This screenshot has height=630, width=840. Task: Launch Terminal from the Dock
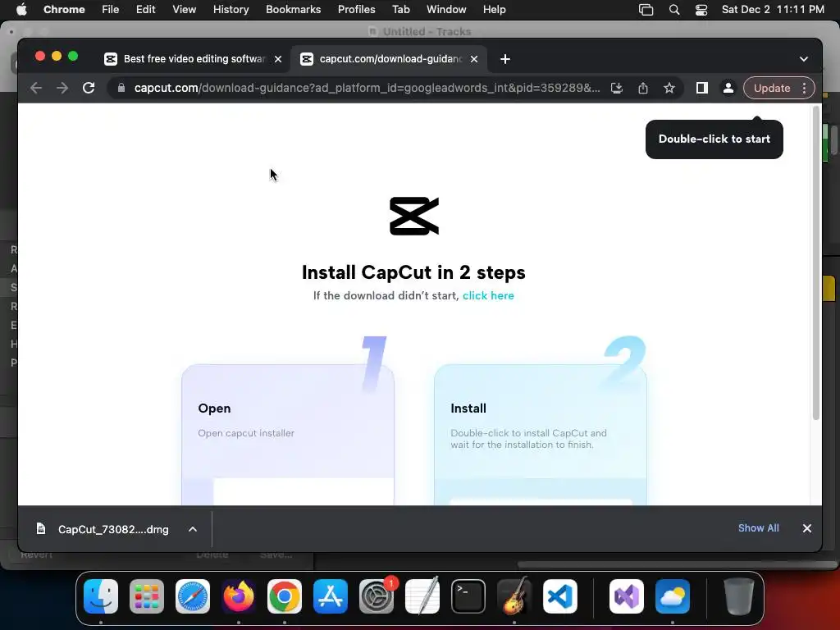pyautogui.click(x=468, y=596)
